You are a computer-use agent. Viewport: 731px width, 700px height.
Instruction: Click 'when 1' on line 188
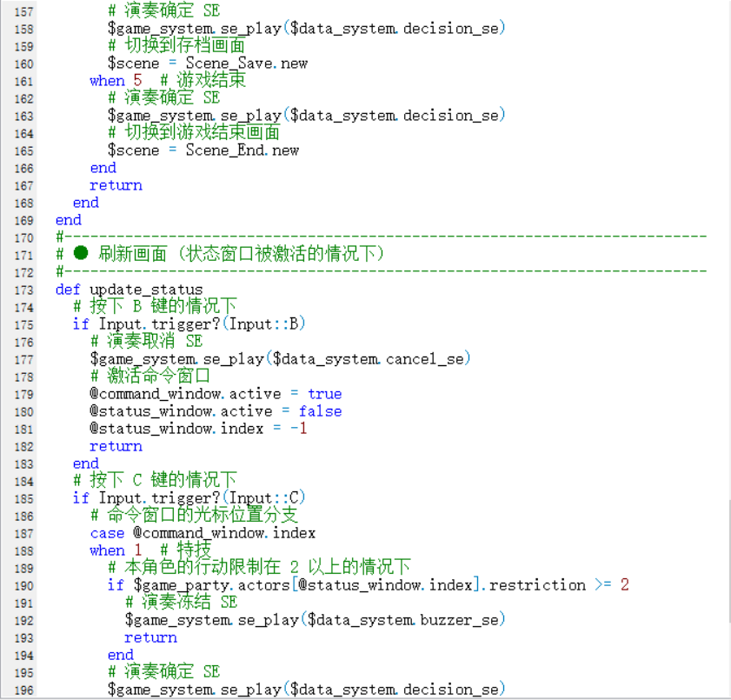116,550
